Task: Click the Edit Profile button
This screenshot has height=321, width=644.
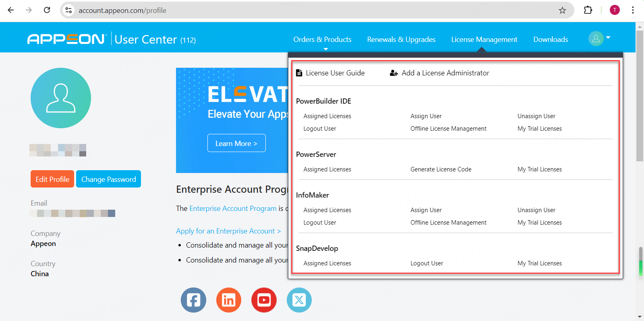Action: point(52,179)
